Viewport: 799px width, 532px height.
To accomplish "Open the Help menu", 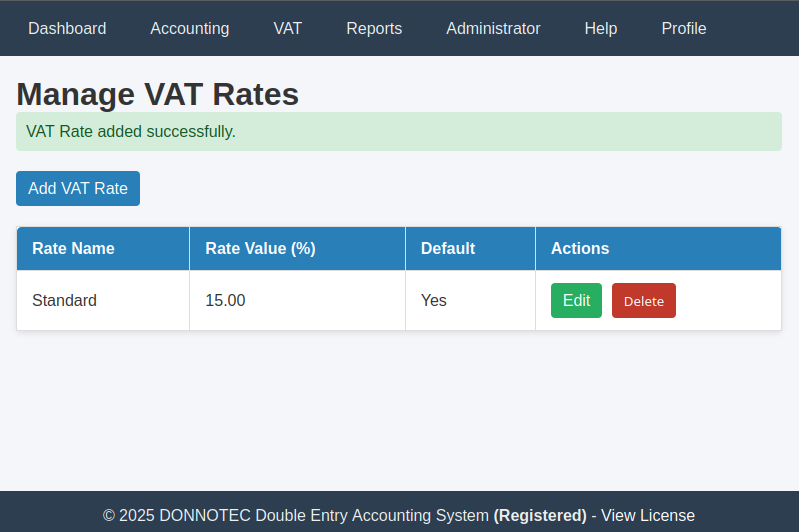I will pos(601,29).
